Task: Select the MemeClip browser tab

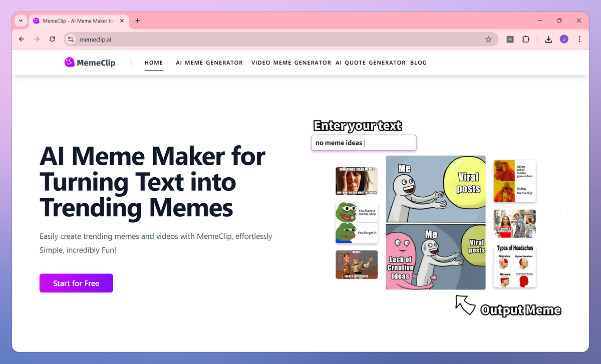Action: (79, 21)
